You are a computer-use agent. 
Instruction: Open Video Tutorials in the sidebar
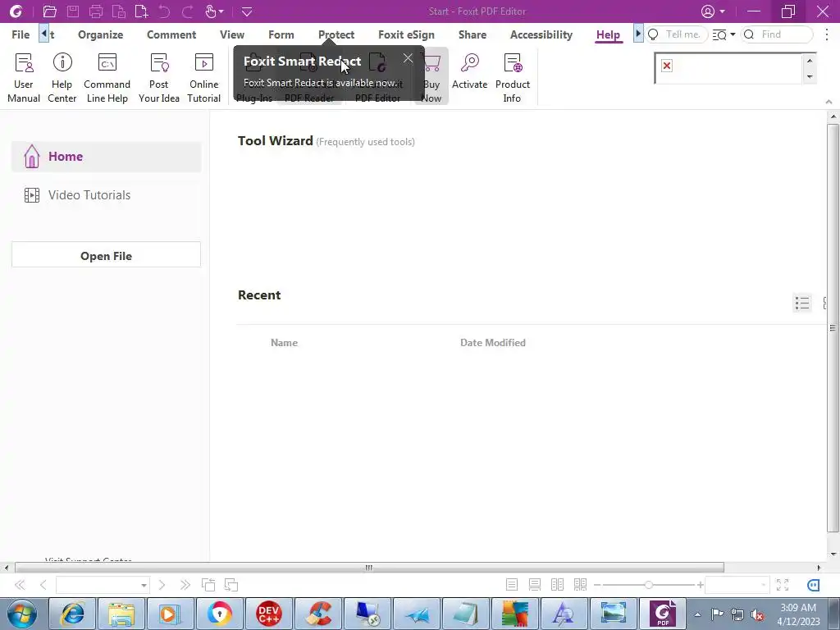[106, 195]
